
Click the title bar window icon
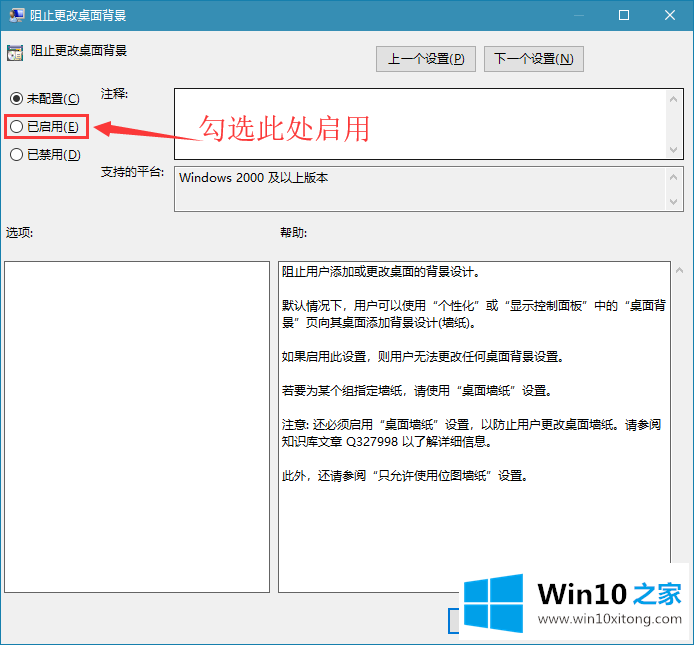pos(17,15)
